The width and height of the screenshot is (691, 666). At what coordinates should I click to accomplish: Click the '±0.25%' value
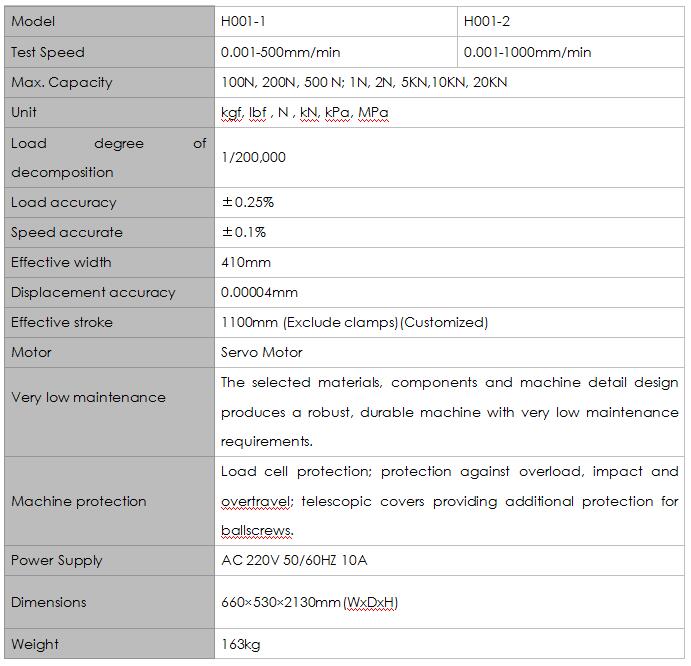coord(248,202)
